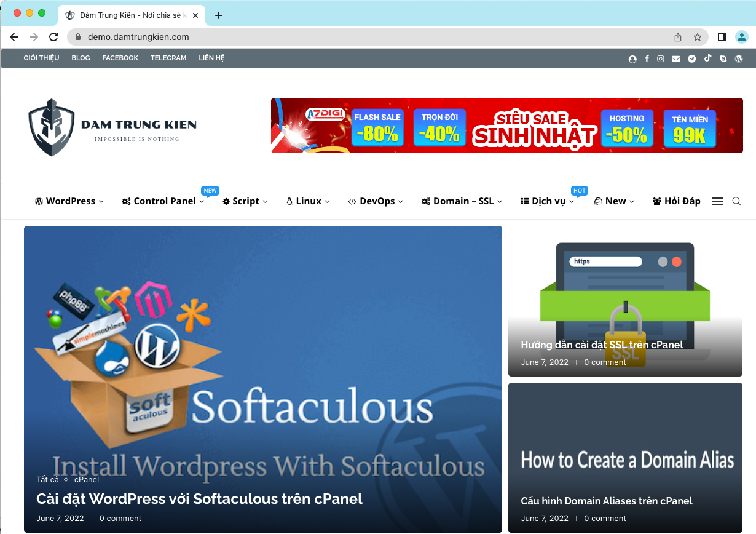Open the Tất cả category link
The image size is (756, 534).
click(47, 479)
